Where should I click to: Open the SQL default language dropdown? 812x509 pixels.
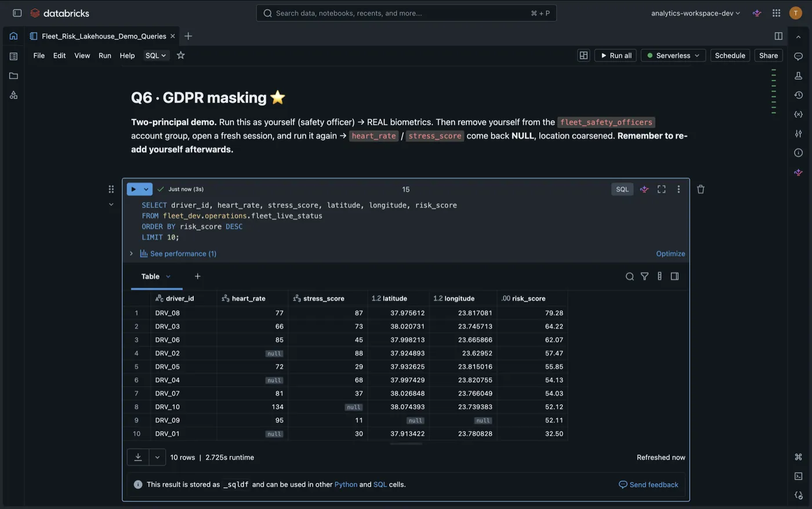pyautogui.click(x=155, y=55)
